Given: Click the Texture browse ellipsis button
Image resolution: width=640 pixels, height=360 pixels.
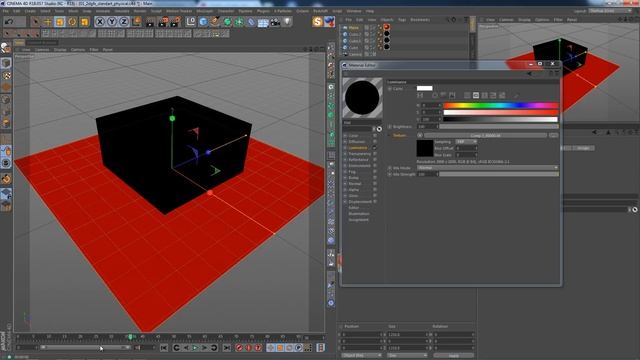Looking at the screenshot, I should pyautogui.click(x=553, y=135).
